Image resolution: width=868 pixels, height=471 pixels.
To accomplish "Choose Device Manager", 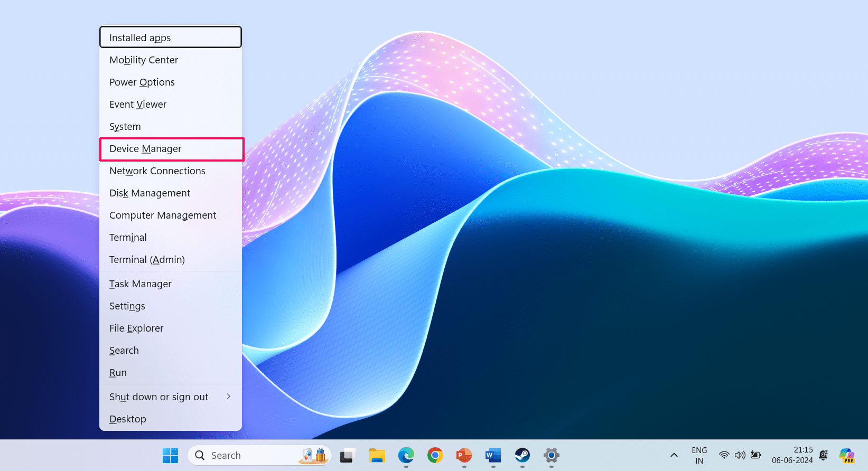I will tap(171, 148).
